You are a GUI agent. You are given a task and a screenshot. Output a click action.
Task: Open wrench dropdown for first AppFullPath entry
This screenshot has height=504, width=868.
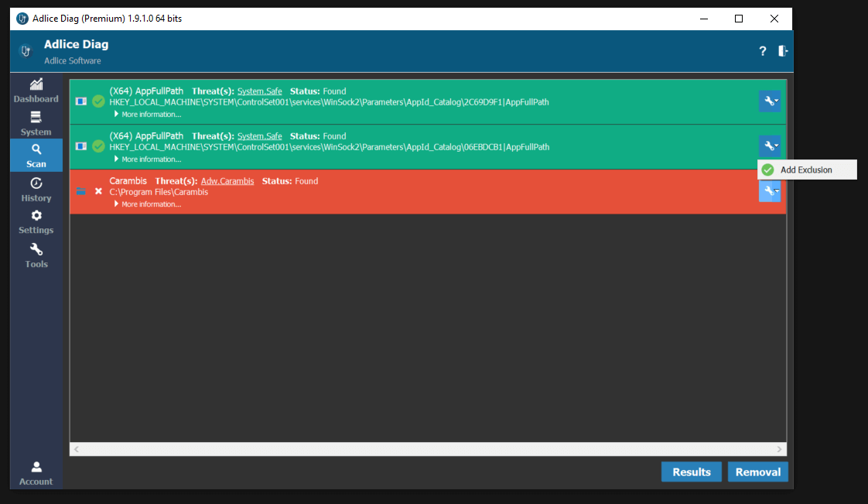(x=769, y=101)
